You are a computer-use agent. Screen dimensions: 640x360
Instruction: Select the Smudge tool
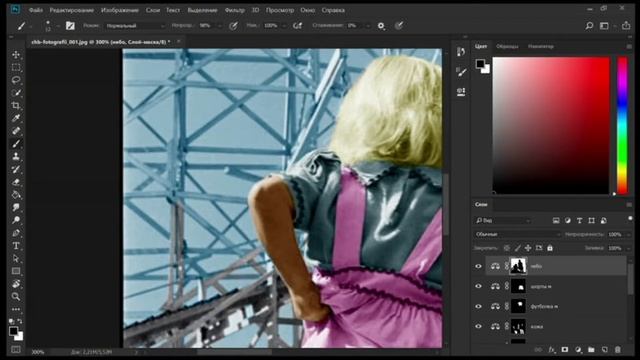click(x=16, y=207)
